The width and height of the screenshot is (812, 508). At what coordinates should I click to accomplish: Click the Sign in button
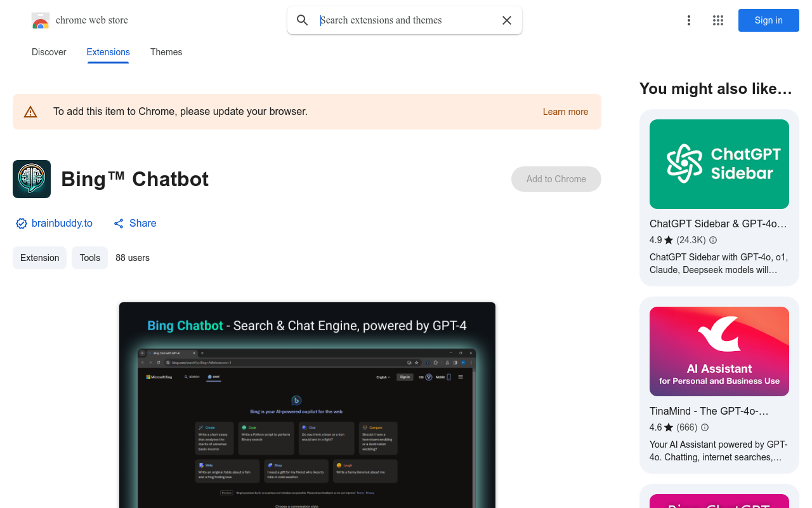(768, 20)
